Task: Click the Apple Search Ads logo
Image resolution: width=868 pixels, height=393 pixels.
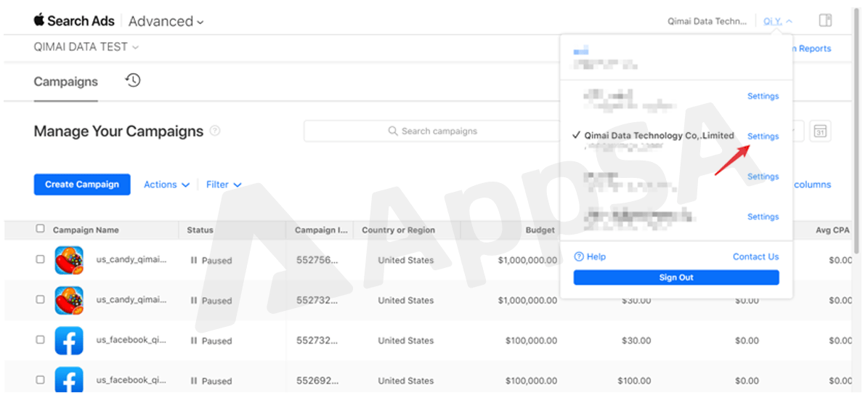Action: tap(74, 21)
